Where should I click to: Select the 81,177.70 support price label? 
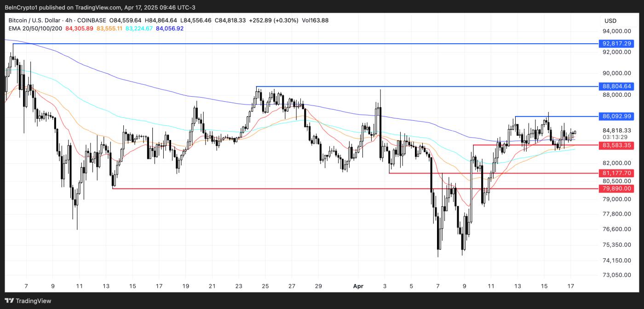[x=618, y=173]
